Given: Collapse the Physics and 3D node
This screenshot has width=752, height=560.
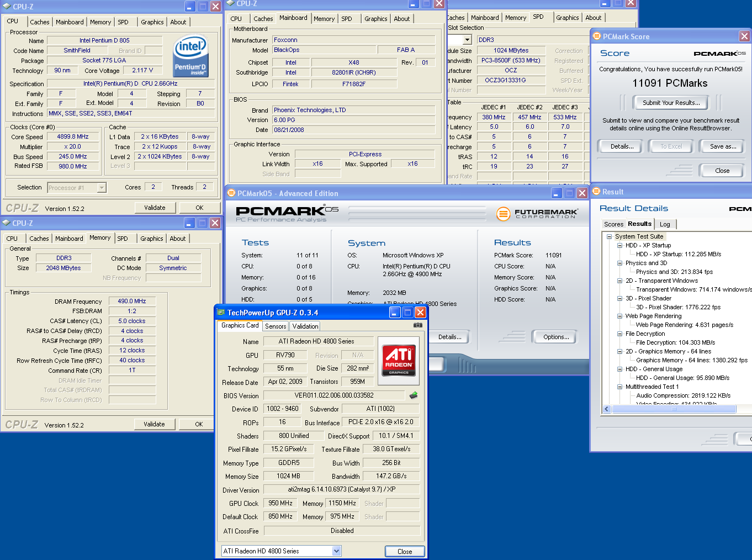Looking at the screenshot, I should click(620, 263).
